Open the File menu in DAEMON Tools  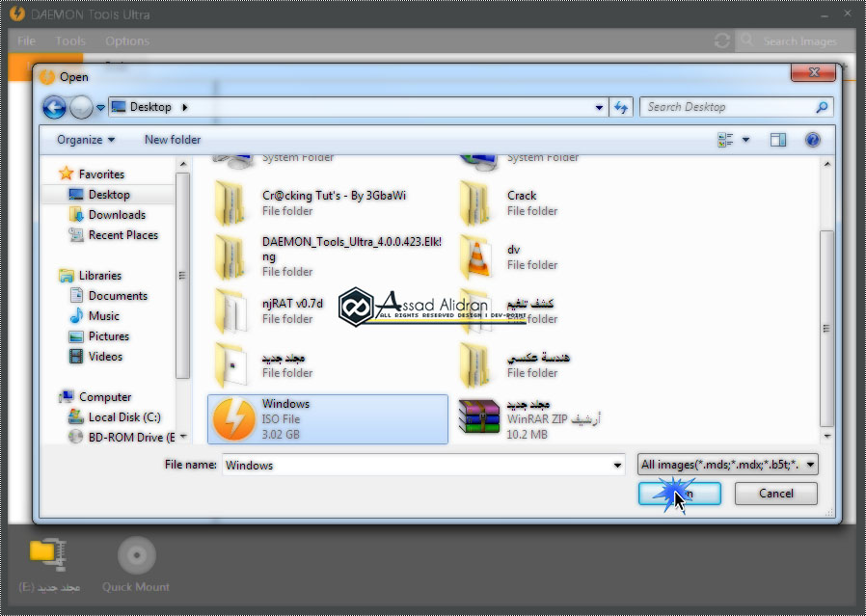click(26, 40)
